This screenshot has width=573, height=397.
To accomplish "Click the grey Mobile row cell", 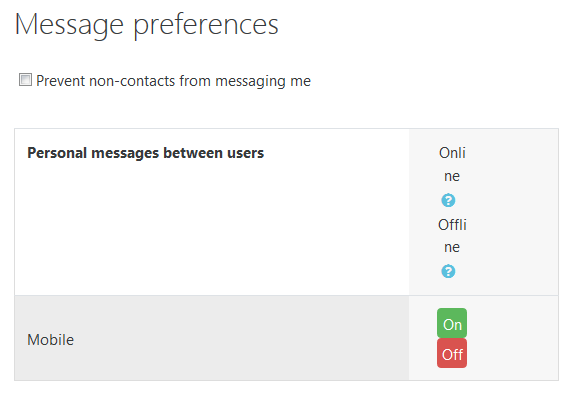I will coord(212,338).
